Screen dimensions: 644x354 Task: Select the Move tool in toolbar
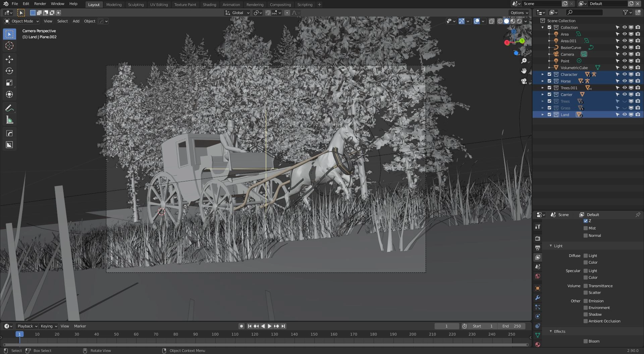(x=9, y=59)
